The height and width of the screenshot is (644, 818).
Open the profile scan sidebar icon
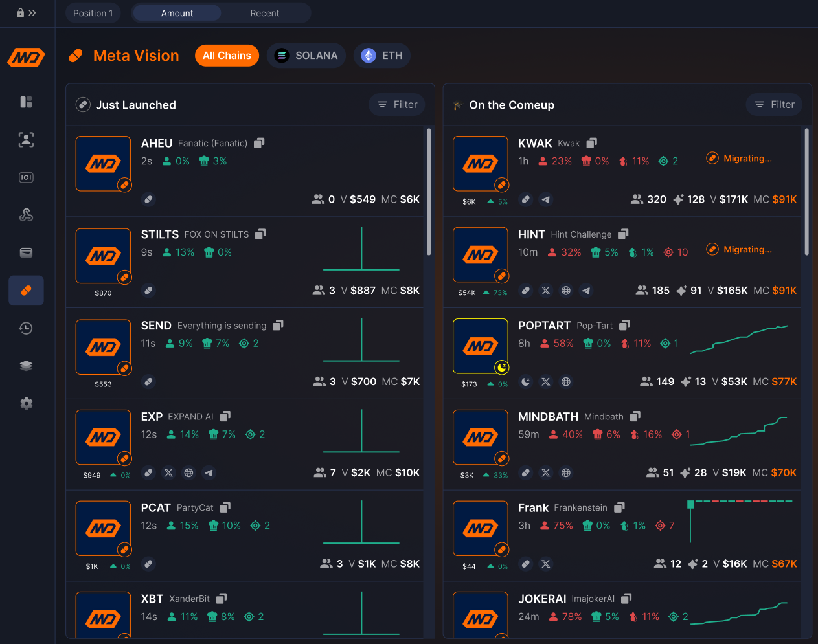tap(26, 139)
